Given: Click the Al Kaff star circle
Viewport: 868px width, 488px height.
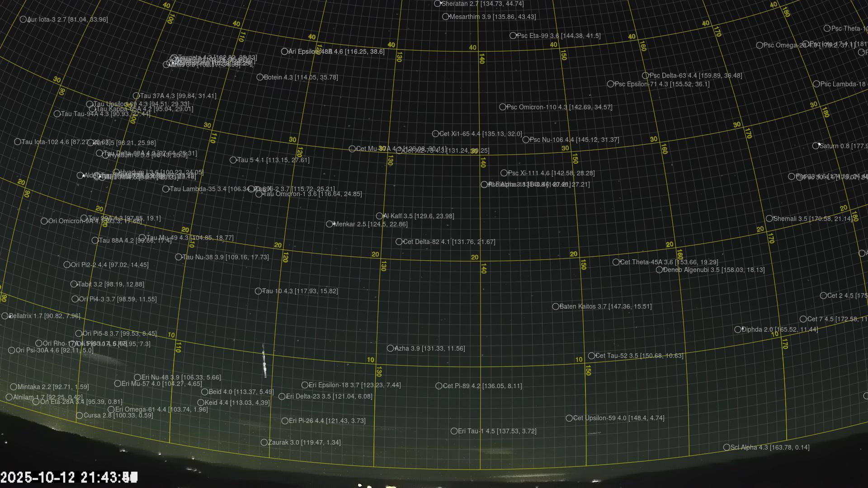Looking at the screenshot, I should tap(379, 216).
